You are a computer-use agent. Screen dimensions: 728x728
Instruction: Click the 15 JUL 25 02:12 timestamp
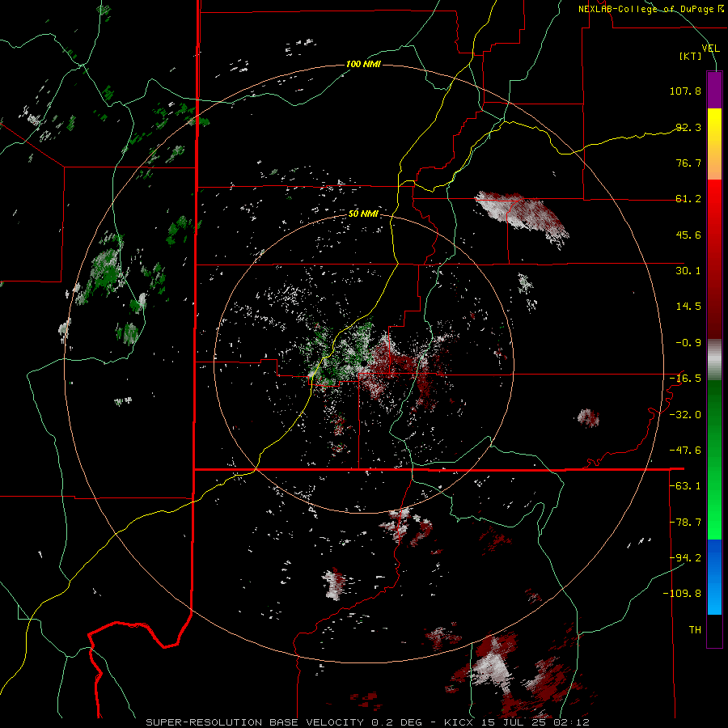[535, 722]
